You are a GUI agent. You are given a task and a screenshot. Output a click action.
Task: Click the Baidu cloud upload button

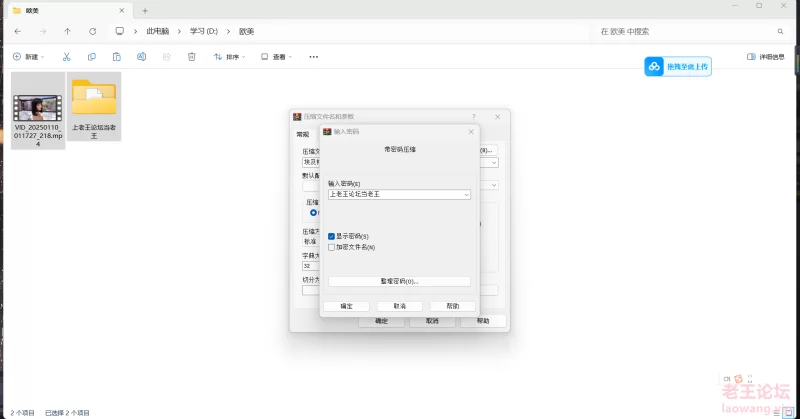[x=678, y=66]
